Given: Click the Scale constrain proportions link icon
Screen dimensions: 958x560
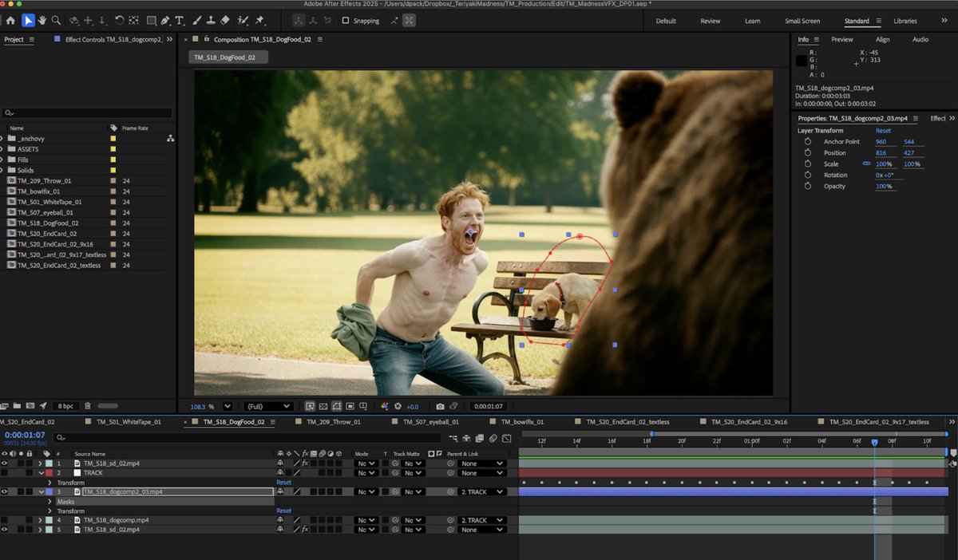Looking at the screenshot, I should tap(866, 164).
